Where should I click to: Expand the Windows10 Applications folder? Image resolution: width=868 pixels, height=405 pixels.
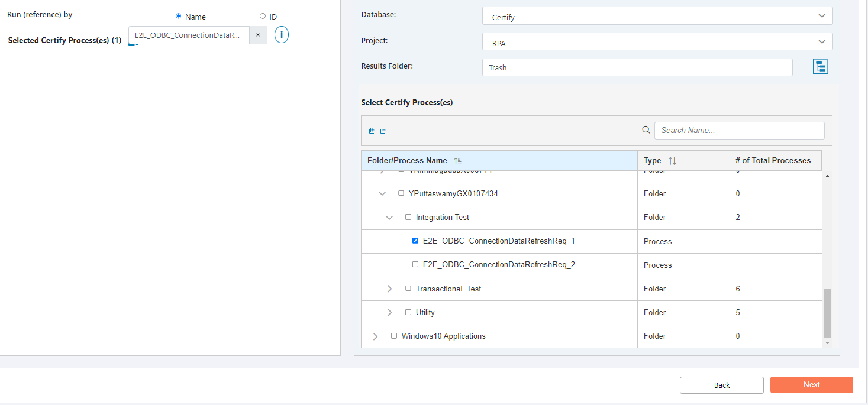(375, 336)
